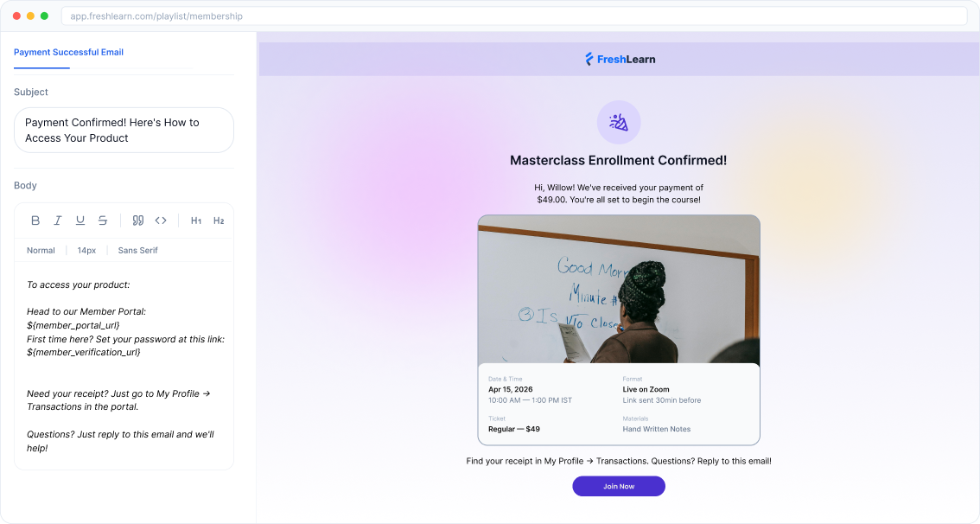Image resolution: width=980 pixels, height=524 pixels.
Task: Switch to the Payment Successful Email tab
Action: pyautogui.click(x=68, y=52)
